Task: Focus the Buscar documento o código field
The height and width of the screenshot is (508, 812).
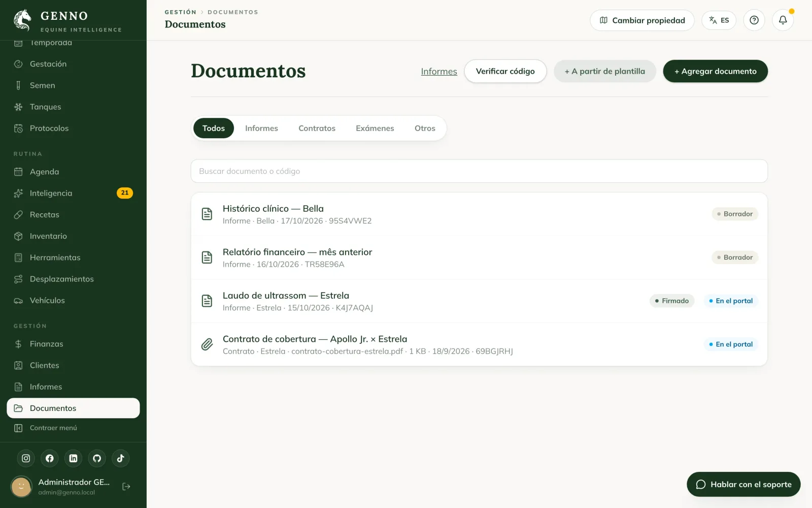Action: [479, 171]
